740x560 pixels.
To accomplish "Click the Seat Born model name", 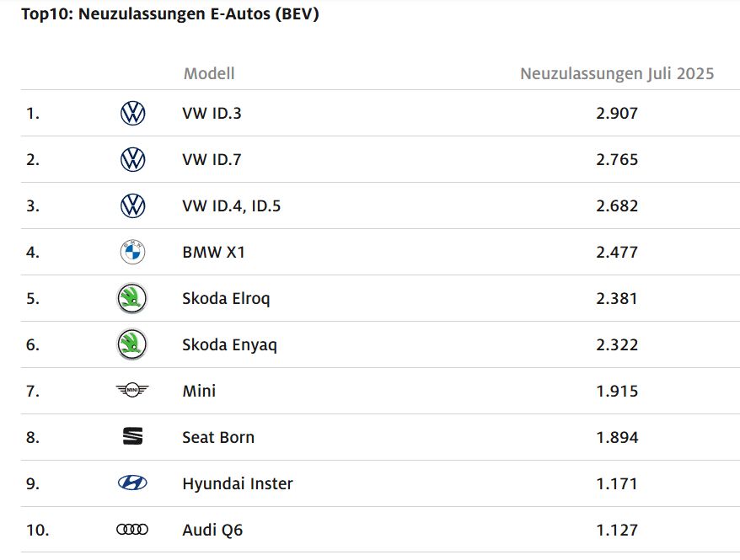I will point(218,437).
